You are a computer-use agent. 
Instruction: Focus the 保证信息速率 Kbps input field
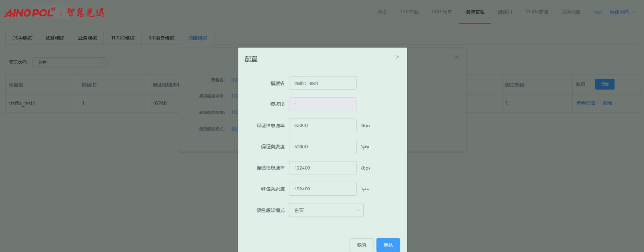coord(322,126)
